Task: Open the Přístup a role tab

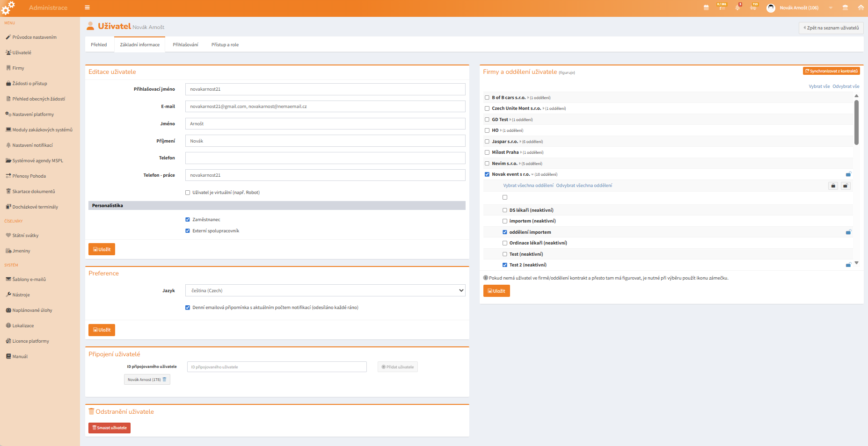Action: 225,45
